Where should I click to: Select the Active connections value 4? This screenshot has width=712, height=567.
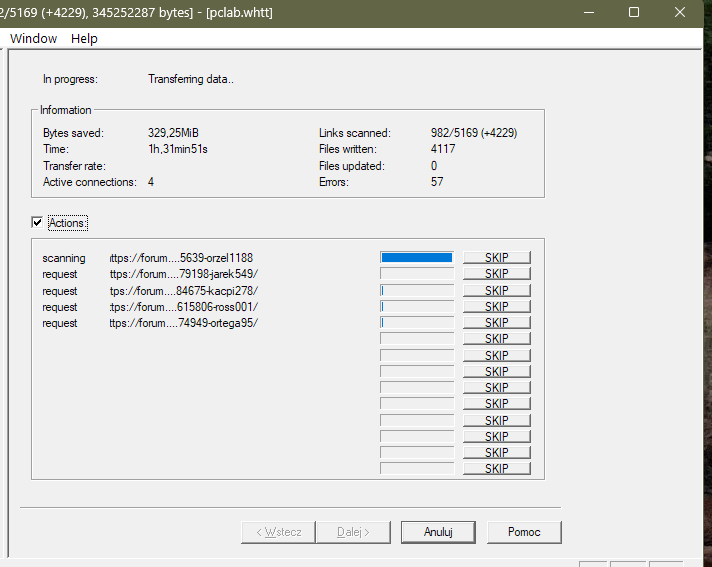[x=151, y=182]
